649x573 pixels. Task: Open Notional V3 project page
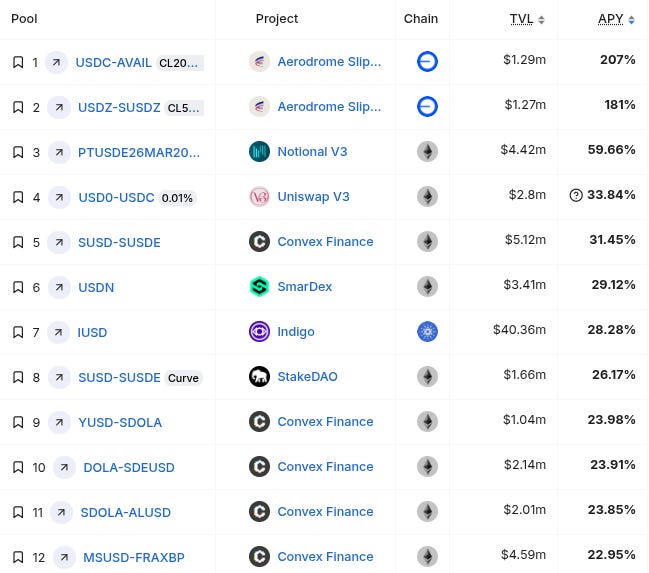pos(312,152)
